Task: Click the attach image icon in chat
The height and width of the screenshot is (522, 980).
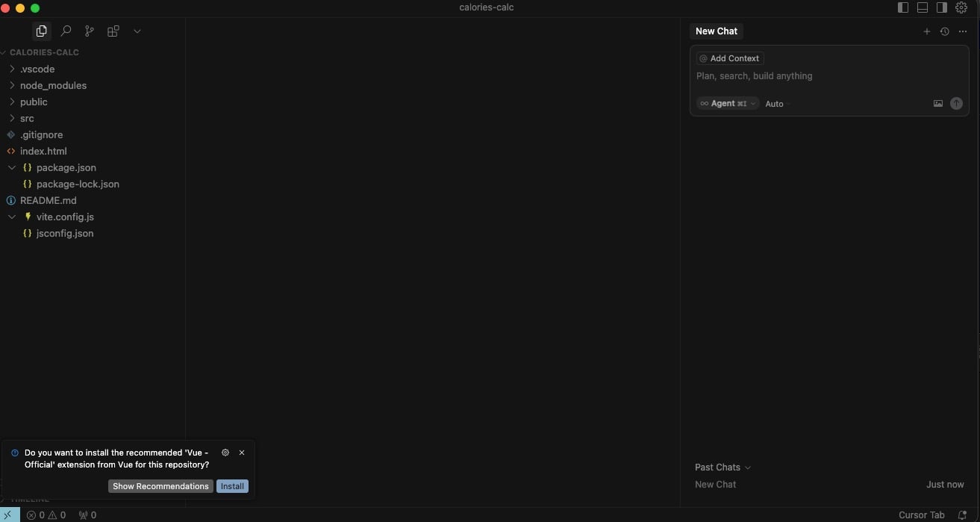Action: coord(937,104)
